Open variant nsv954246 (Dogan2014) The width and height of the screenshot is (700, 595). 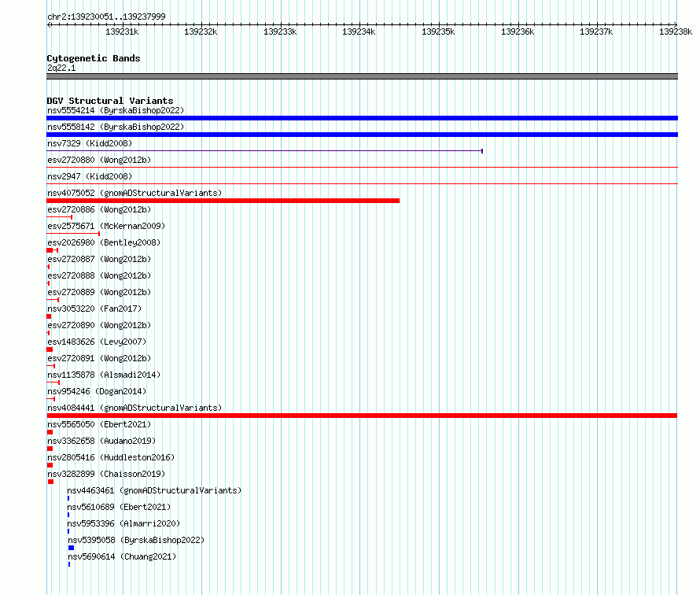coord(97,391)
